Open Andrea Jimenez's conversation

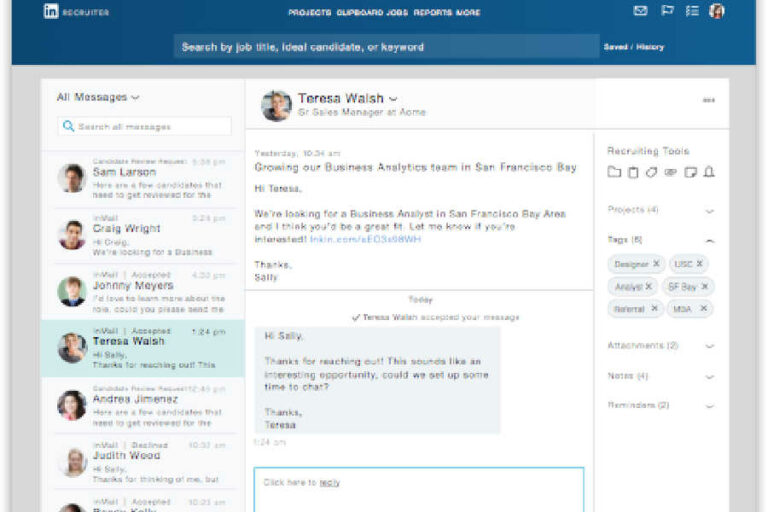click(143, 406)
